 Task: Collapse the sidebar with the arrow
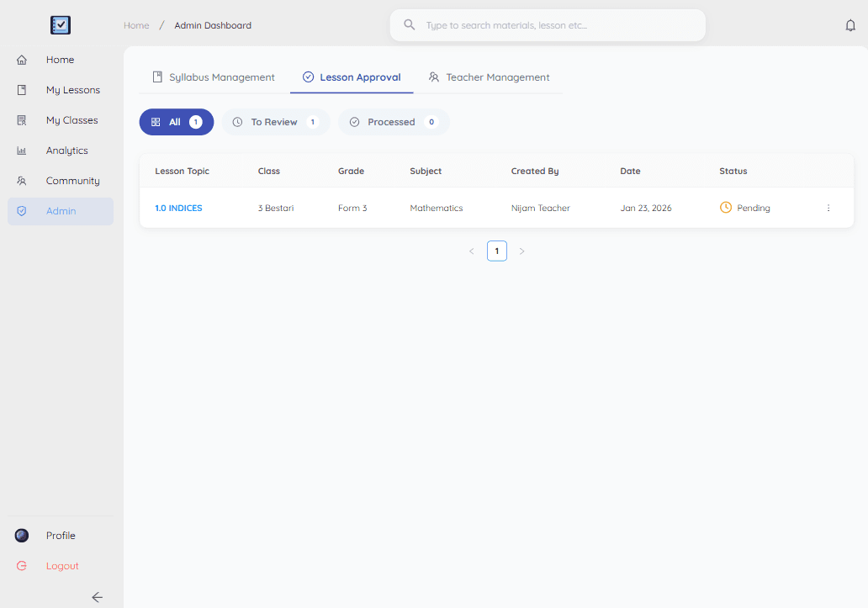pos(97,597)
